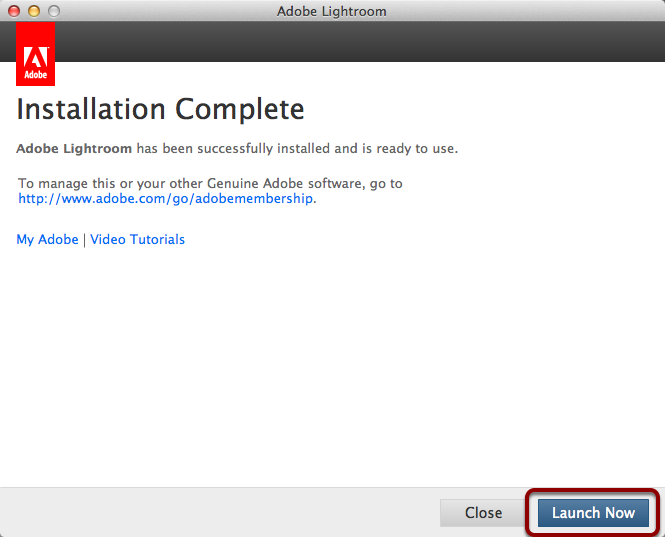
Task: Click the Installation Complete heading
Action: pyautogui.click(x=160, y=109)
